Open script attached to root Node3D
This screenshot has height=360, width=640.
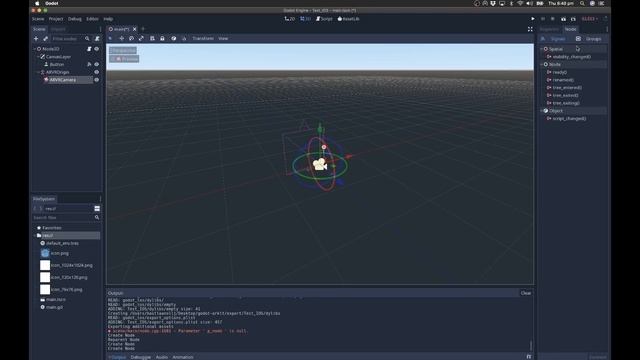[89, 49]
